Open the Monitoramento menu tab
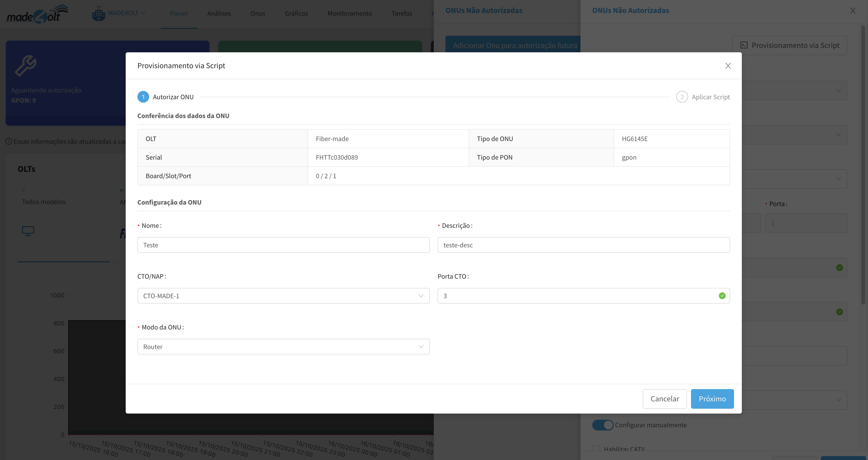 coord(349,13)
